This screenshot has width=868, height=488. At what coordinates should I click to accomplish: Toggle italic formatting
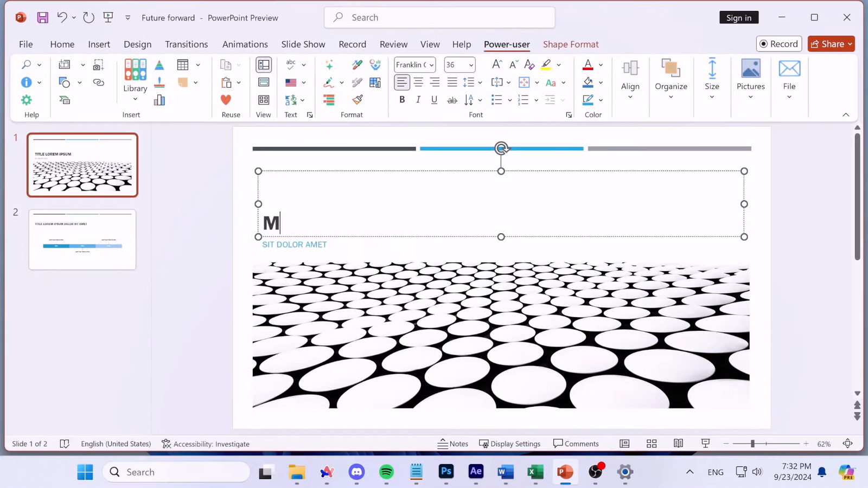pyautogui.click(x=418, y=100)
